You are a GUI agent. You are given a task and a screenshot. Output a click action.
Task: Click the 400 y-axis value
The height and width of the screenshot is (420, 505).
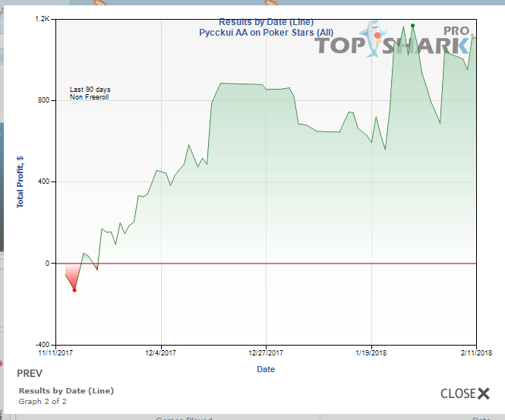point(44,182)
